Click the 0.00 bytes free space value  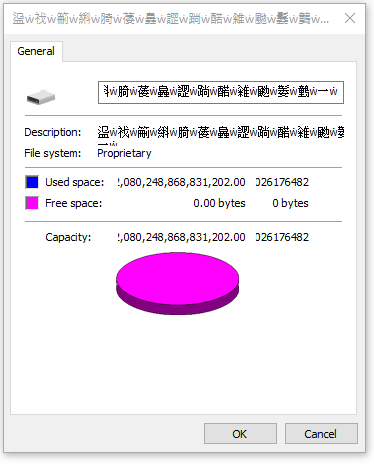219,203
